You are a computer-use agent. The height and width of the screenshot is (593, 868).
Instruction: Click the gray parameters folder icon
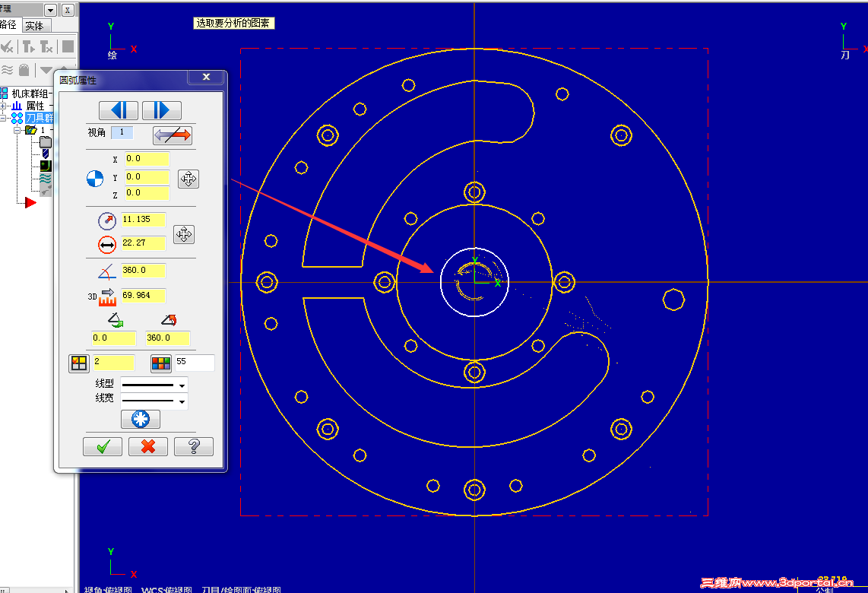pyautogui.click(x=46, y=141)
